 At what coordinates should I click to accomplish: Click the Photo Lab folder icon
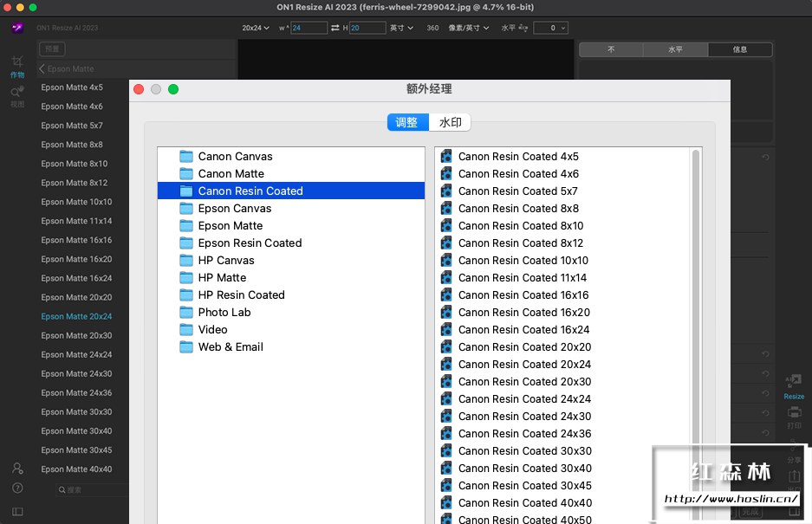[x=186, y=312]
